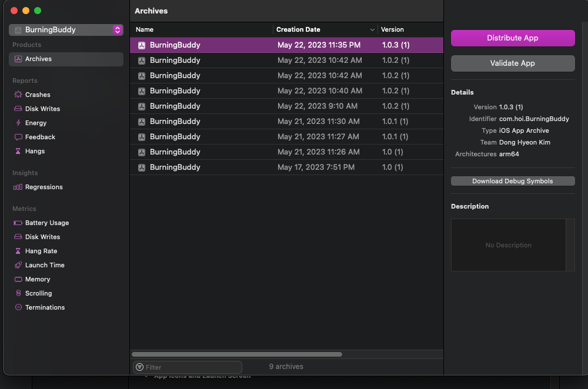Image resolution: width=588 pixels, height=389 pixels.
Task: Click app icon of May 17 archive row
Action: (x=142, y=167)
